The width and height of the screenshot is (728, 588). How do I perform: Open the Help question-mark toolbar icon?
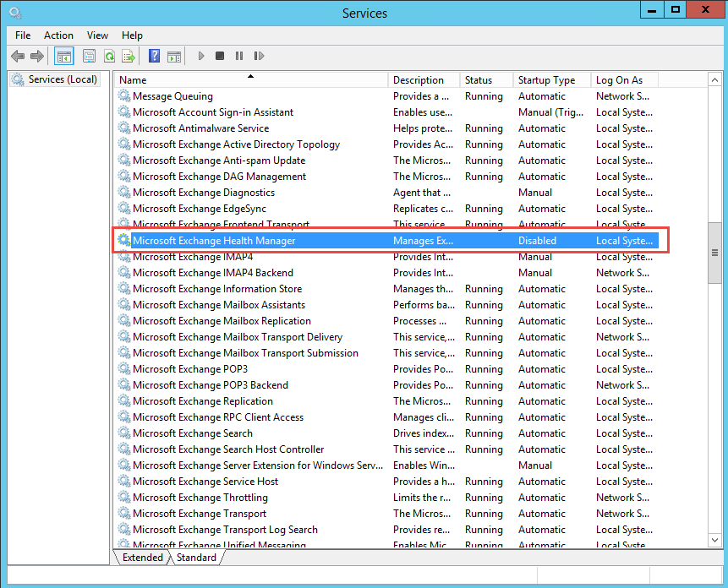coord(154,56)
